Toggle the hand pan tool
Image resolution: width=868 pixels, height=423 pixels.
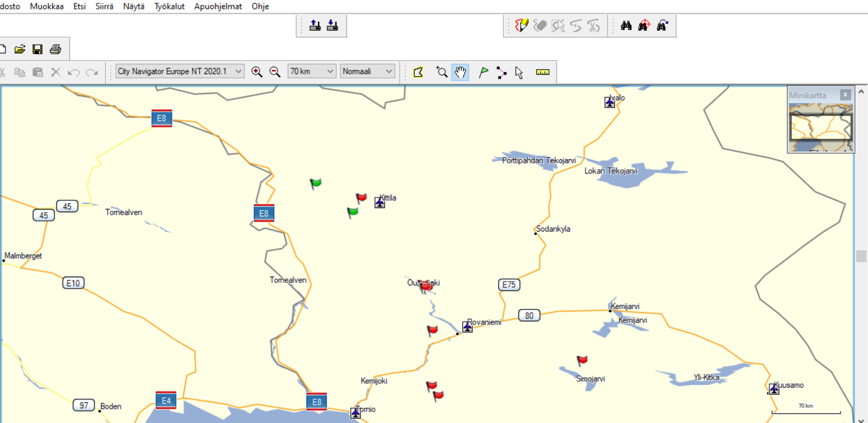pos(460,72)
